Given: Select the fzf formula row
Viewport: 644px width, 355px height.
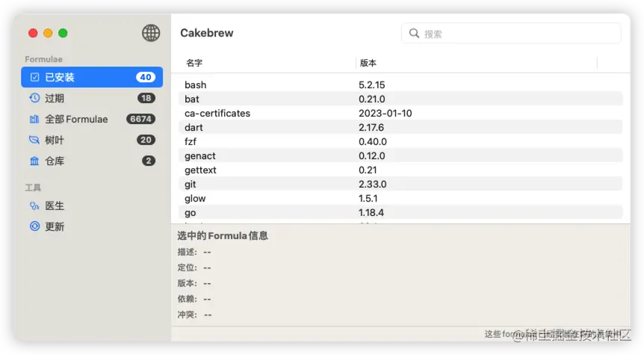Looking at the screenshot, I should 400,141.
